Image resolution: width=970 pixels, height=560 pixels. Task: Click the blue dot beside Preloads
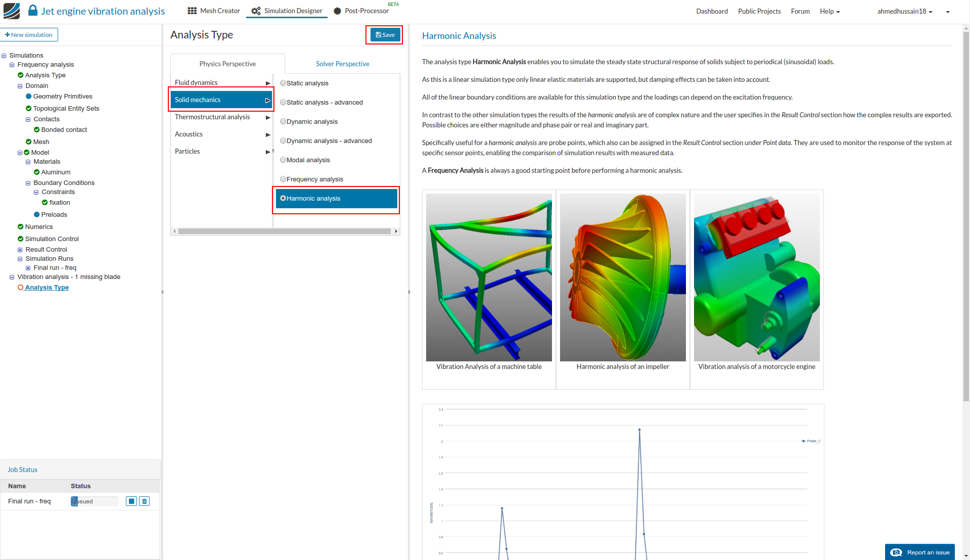[37, 215]
